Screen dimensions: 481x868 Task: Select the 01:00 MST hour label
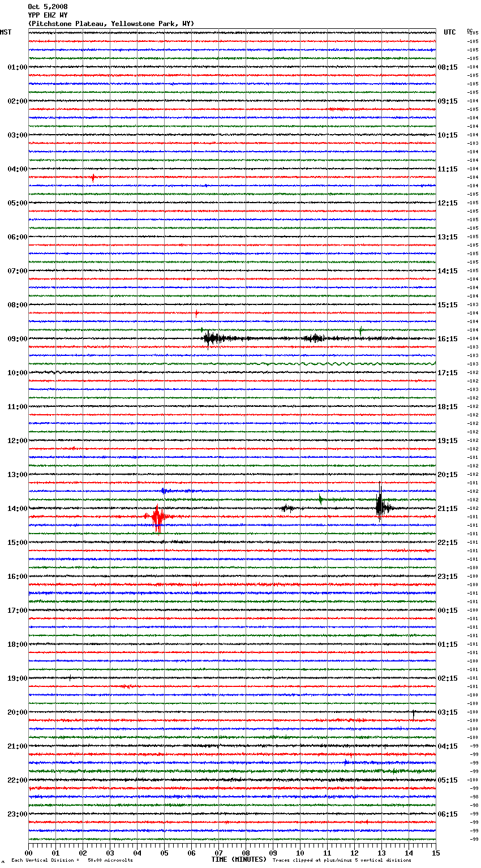point(18,67)
